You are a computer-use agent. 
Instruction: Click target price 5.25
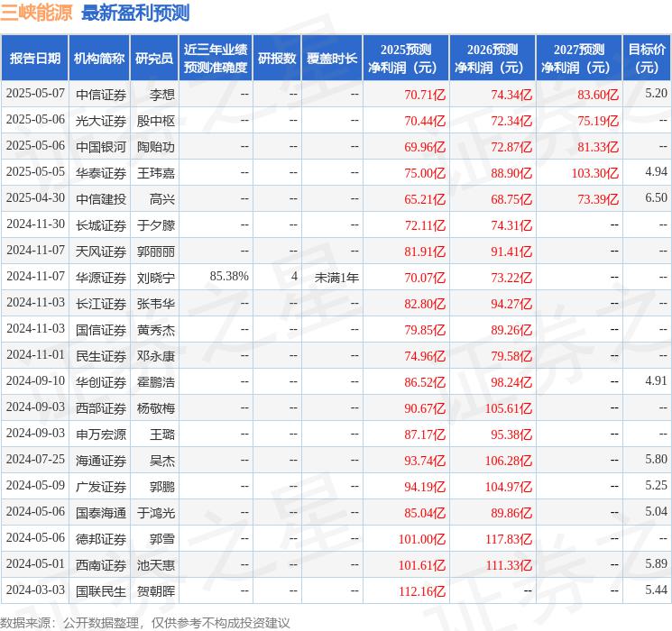(x=656, y=485)
